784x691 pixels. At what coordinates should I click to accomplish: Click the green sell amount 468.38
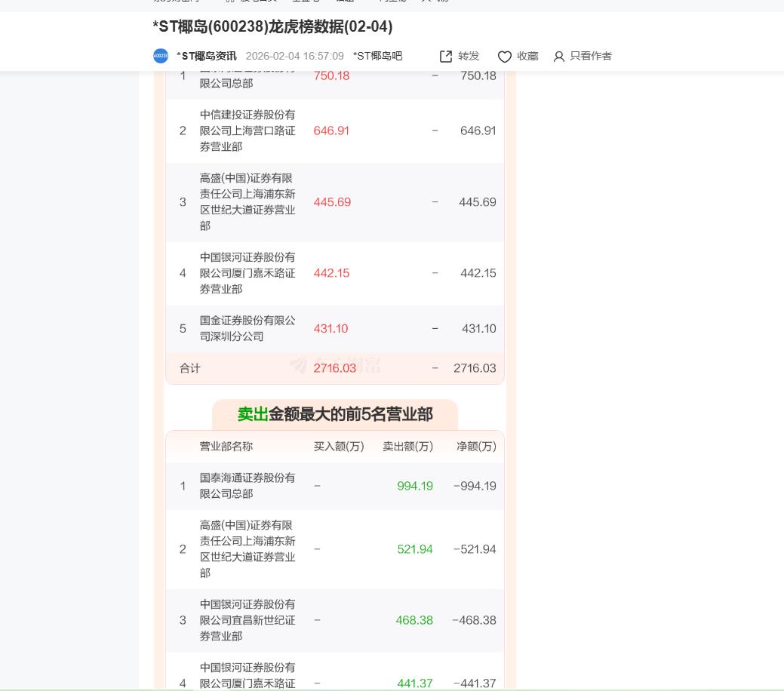[414, 620]
